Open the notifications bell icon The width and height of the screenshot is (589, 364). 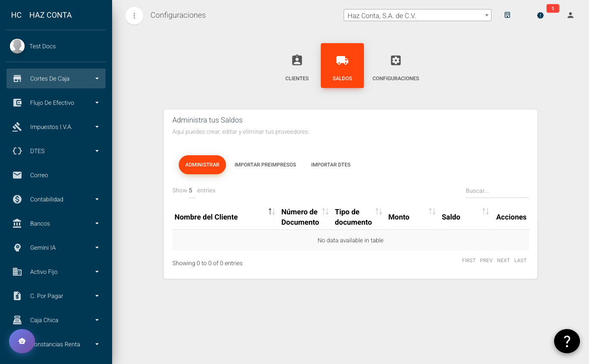click(x=540, y=15)
